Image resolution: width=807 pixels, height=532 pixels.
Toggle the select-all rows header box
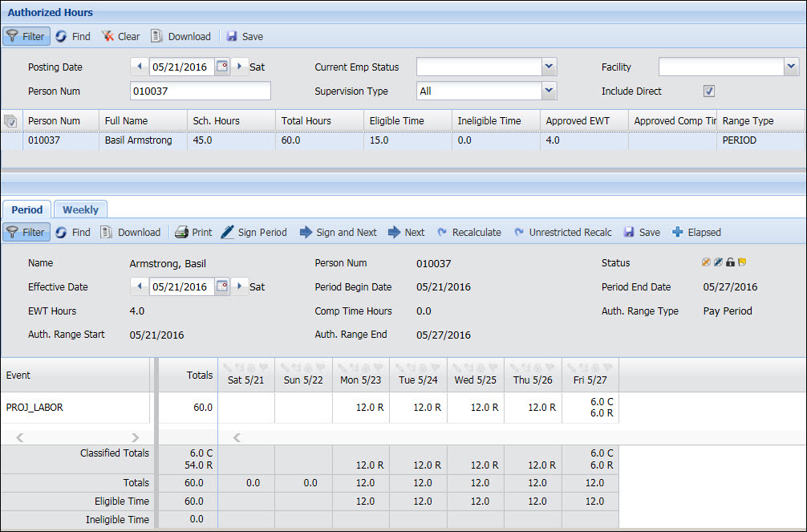[11, 121]
